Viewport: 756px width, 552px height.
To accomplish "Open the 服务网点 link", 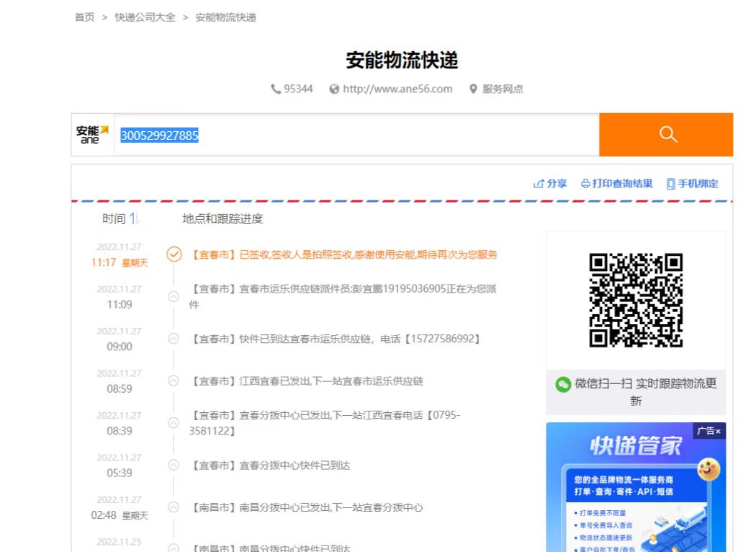I will (503, 89).
